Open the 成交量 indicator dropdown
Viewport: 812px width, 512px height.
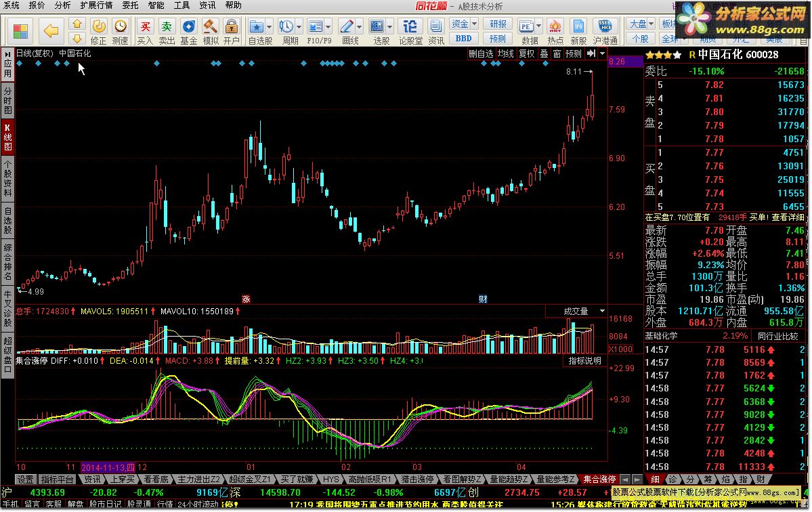(602, 311)
